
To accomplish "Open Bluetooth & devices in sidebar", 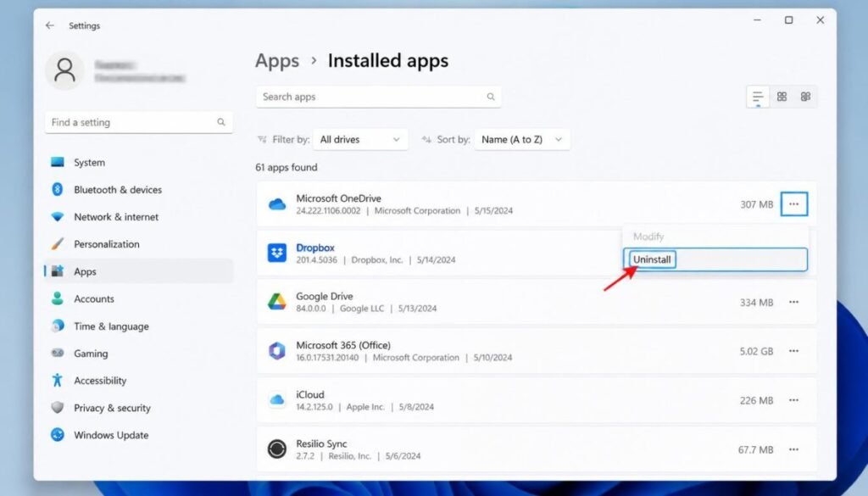I will [138, 189].
